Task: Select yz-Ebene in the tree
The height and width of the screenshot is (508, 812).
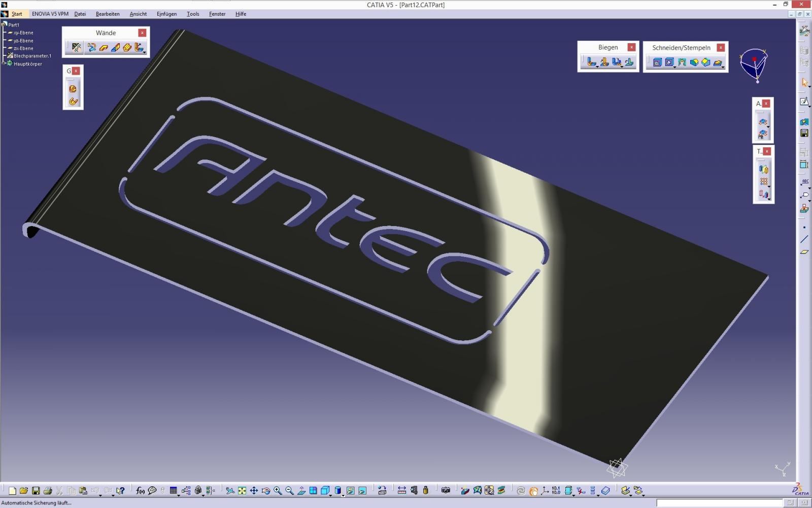Action: [x=23, y=41]
